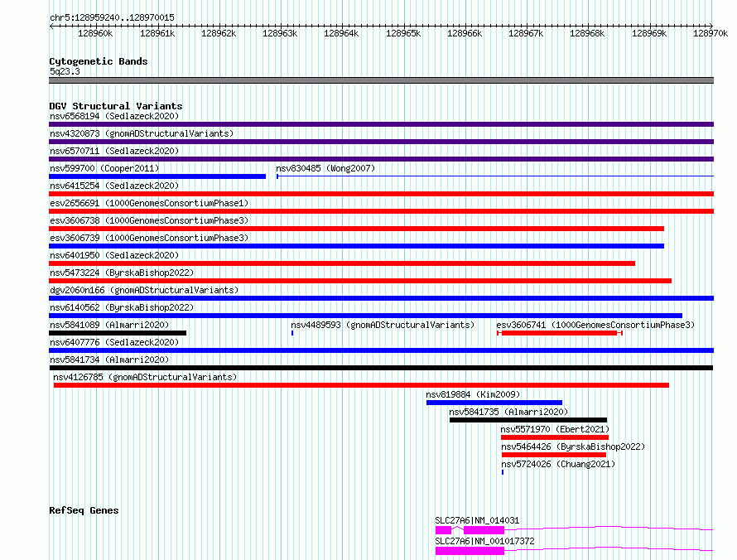Click nsv4489593 (gnomADStructuralVariants) label
Viewport: 737px width, 560px height.
[x=383, y=325]
